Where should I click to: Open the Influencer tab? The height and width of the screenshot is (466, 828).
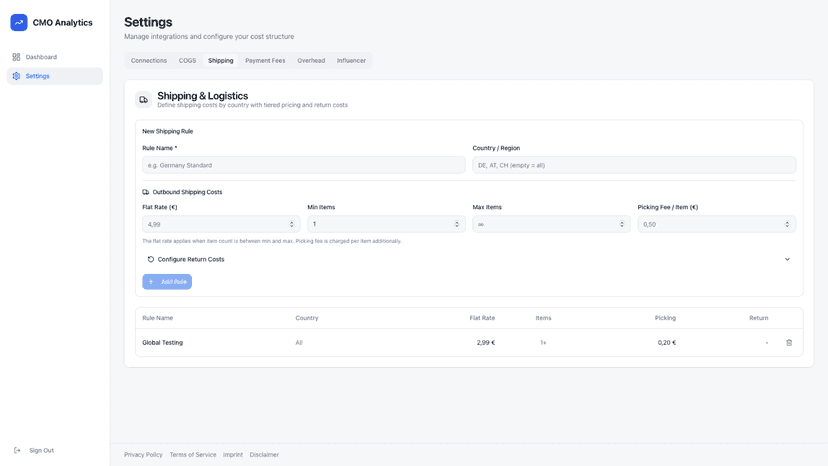tap(351, 61)
